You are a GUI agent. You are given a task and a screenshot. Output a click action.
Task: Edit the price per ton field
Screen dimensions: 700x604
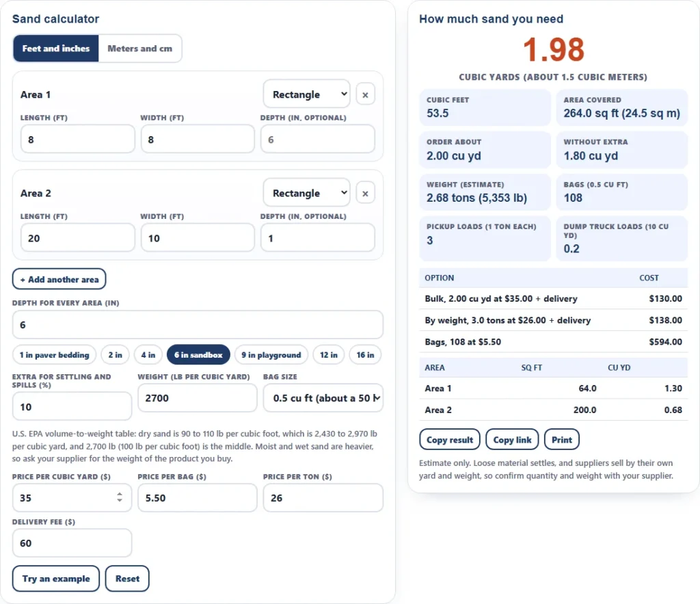(x=323, y=498)
